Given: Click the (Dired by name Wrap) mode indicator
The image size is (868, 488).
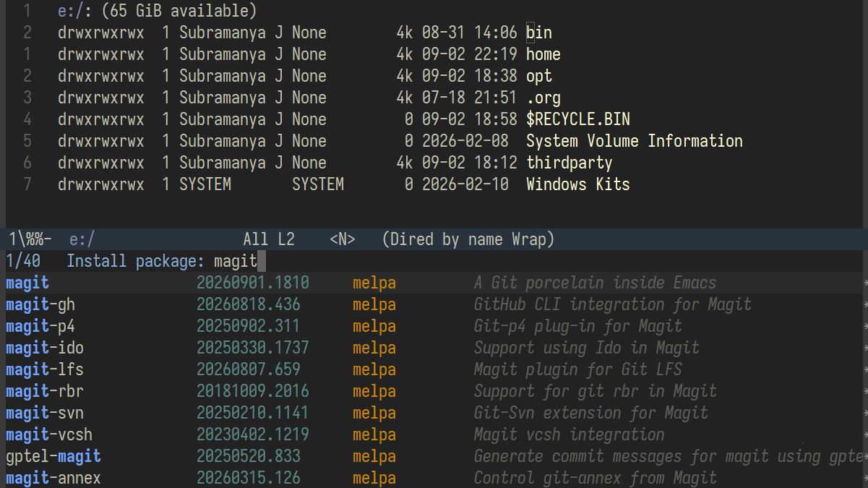Looking at the screenshot, I should click(x=468, y=239).
